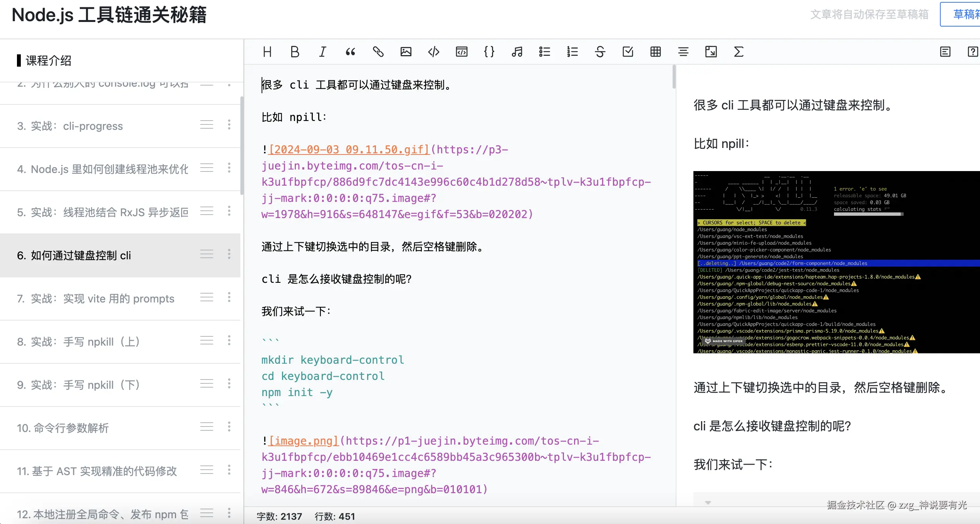The image size is (980, 524).
Task: Insert an image via picture icon
Action: tap(406, 52)
